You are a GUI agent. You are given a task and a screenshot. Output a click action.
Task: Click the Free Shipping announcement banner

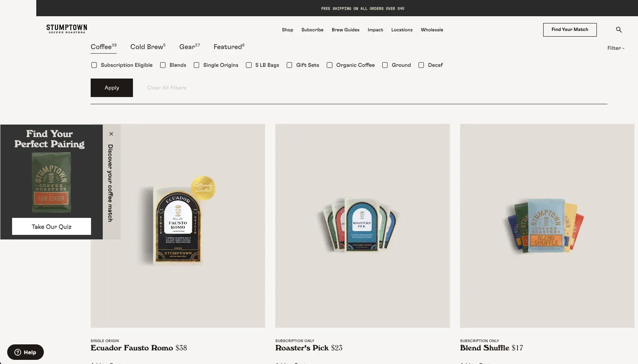363,8
